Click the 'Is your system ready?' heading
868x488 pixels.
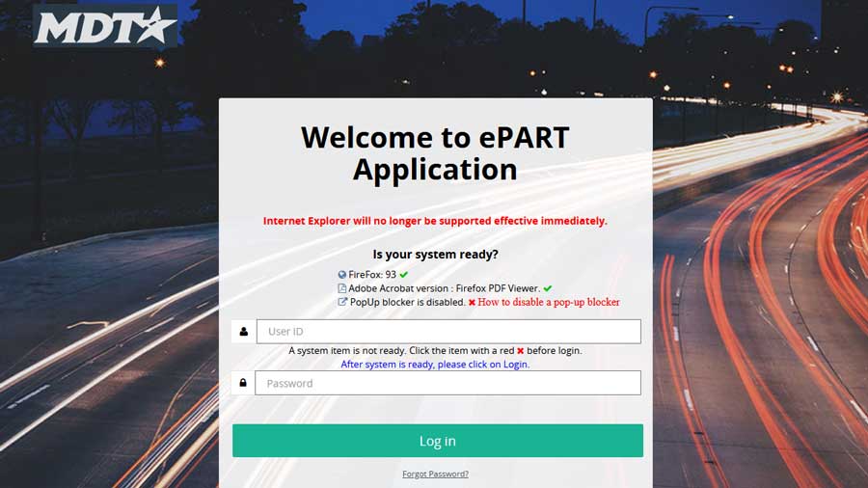click(435, 255)
